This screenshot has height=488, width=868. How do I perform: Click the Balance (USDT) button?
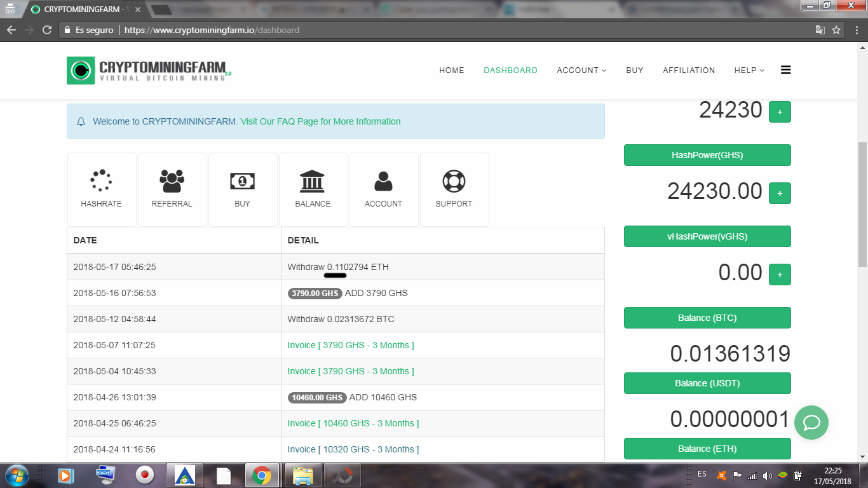(x=707, y=383)
